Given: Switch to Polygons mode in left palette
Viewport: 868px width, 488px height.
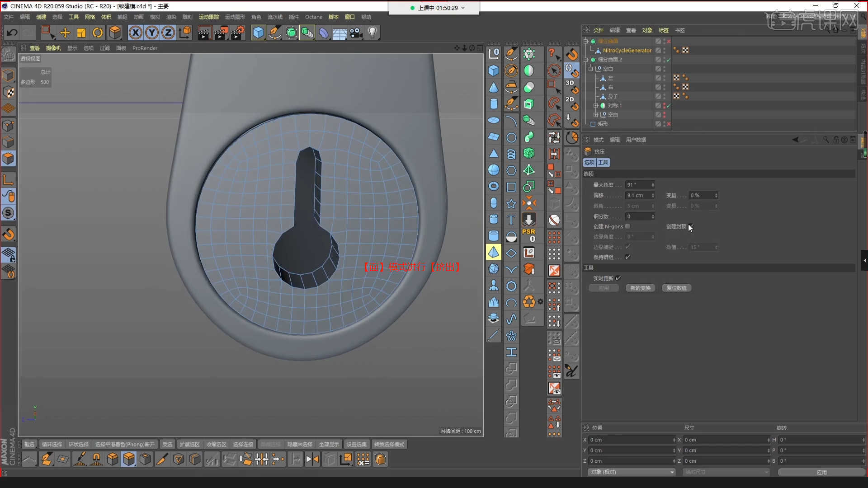Looking at the screenshot, I should point(8,159).
